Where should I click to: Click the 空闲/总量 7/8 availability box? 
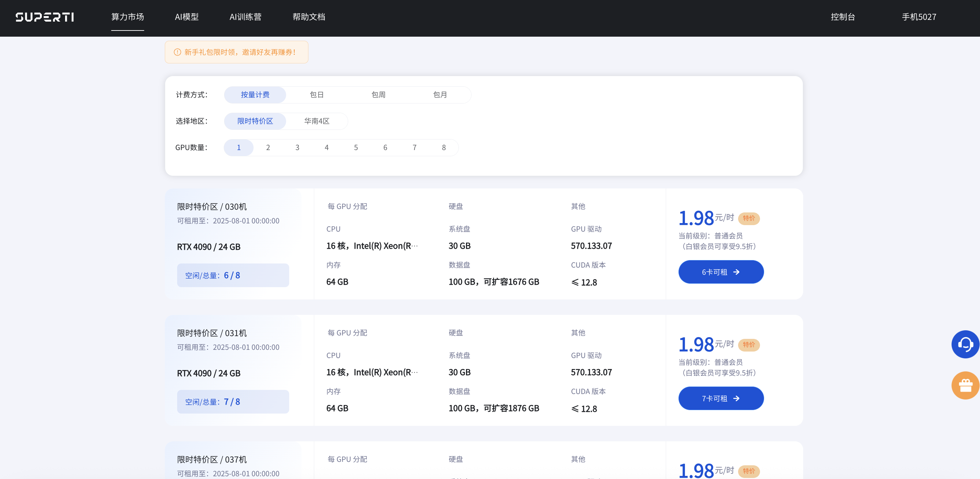click(233, 402)
